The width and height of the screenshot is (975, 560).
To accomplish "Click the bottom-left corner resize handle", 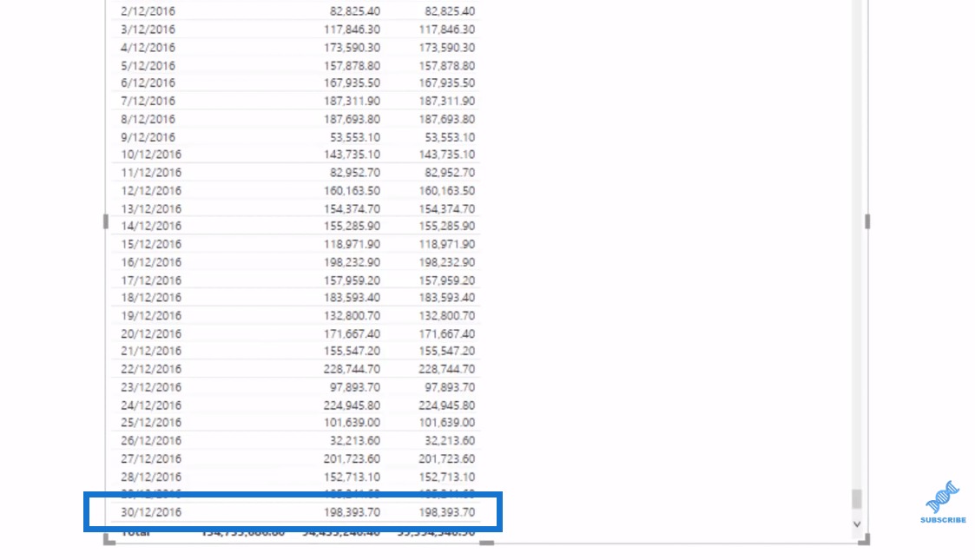I will (109, 540).
